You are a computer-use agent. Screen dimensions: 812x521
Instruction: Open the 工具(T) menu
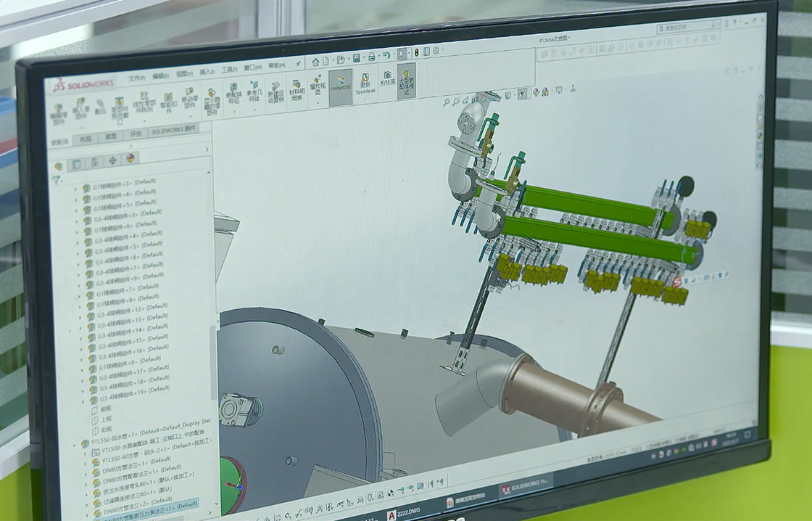229,70
